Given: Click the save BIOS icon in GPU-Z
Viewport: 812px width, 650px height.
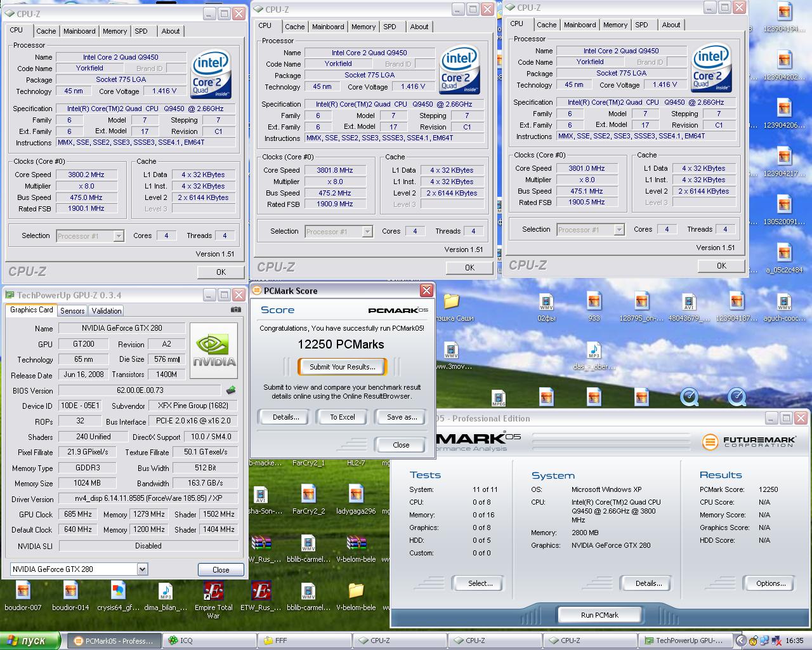Looking at the screenshot, I should point(231,390).
